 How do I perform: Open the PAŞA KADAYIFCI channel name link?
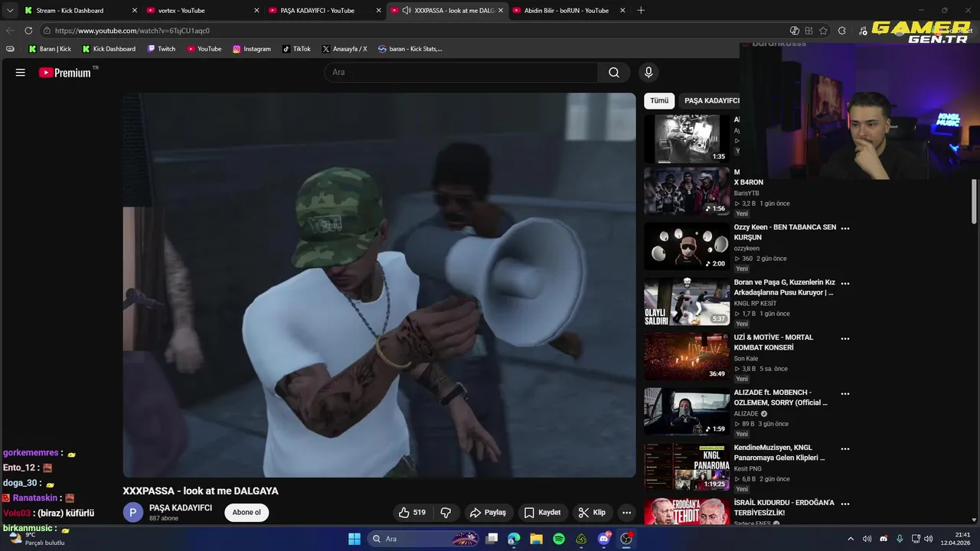(181, 508)
